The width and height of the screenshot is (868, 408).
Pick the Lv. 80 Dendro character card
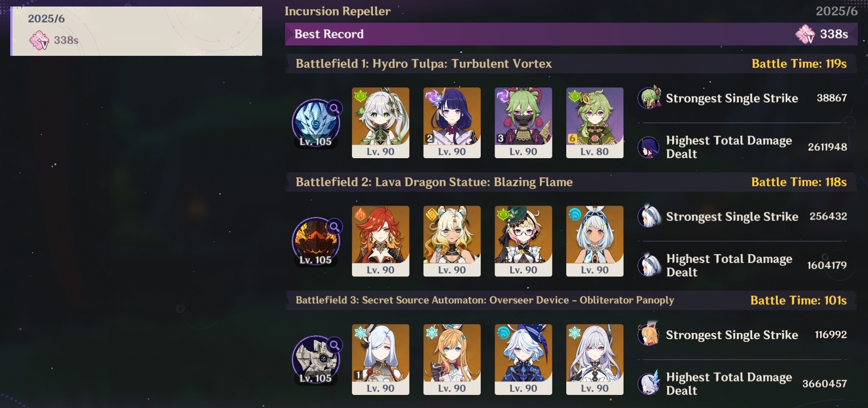595,123
